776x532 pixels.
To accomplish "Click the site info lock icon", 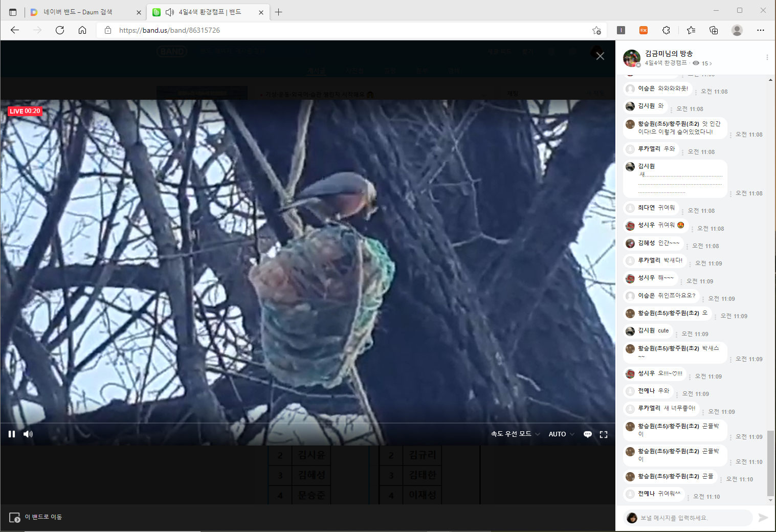I will click(108, 30).
